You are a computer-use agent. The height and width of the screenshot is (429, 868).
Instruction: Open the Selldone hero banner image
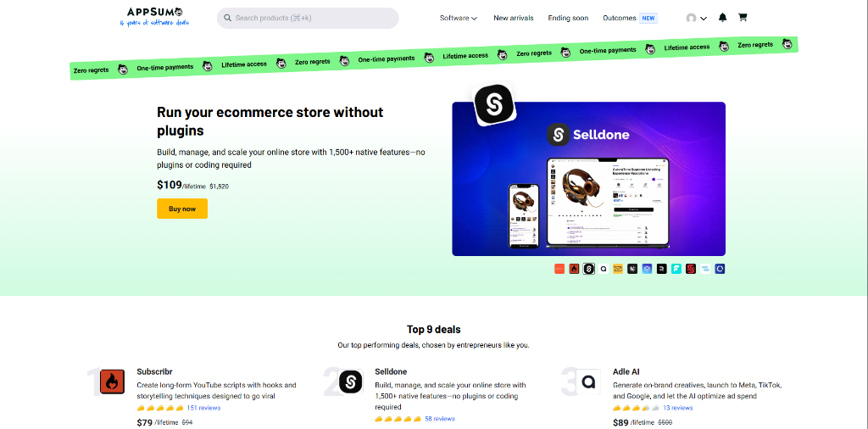point(588,179)
